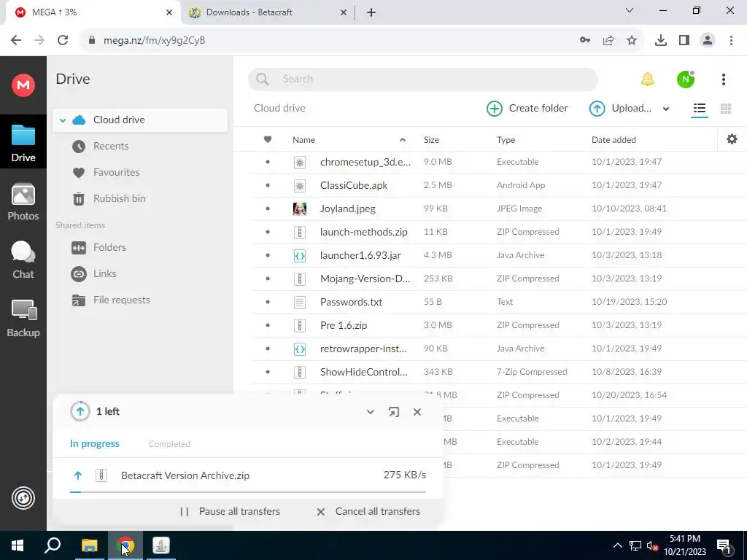Image resolution: width=747 pixels, height=560 pixels.
Task: Select Cloud drive in the tree
Action: coord(140,120)
